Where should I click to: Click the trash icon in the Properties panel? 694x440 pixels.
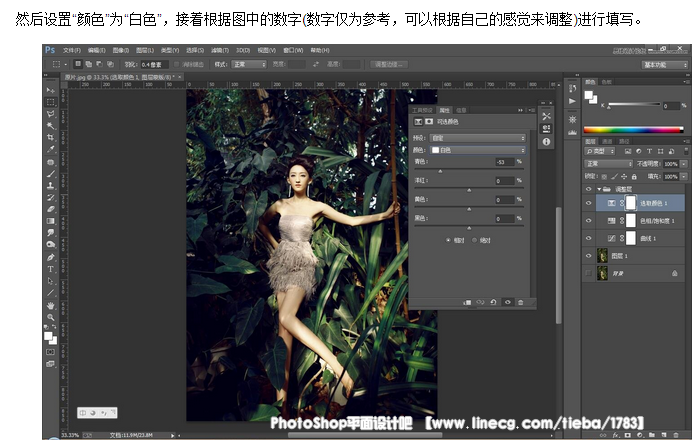point(520,302)
